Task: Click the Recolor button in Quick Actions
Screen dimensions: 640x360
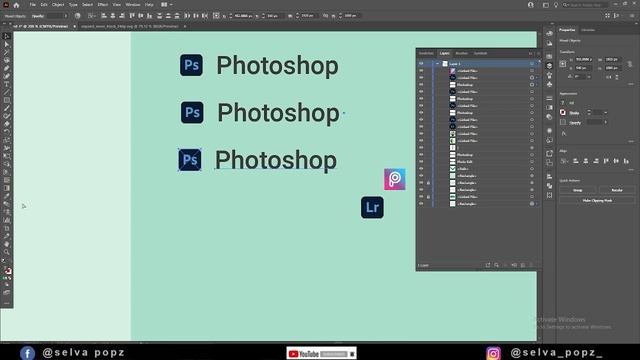Action: (617, 190)
